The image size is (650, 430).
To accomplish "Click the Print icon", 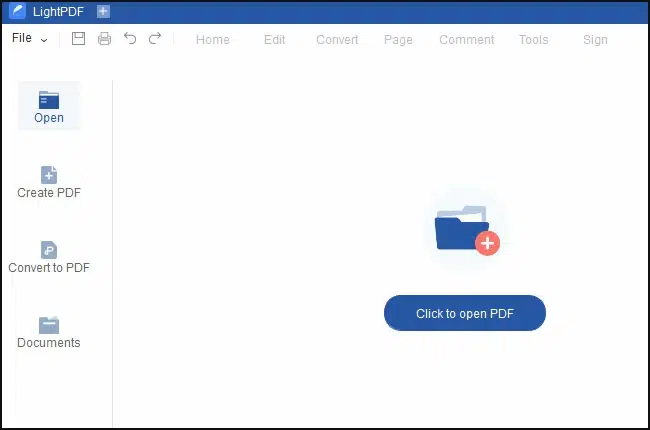I will tap(104, 39).
